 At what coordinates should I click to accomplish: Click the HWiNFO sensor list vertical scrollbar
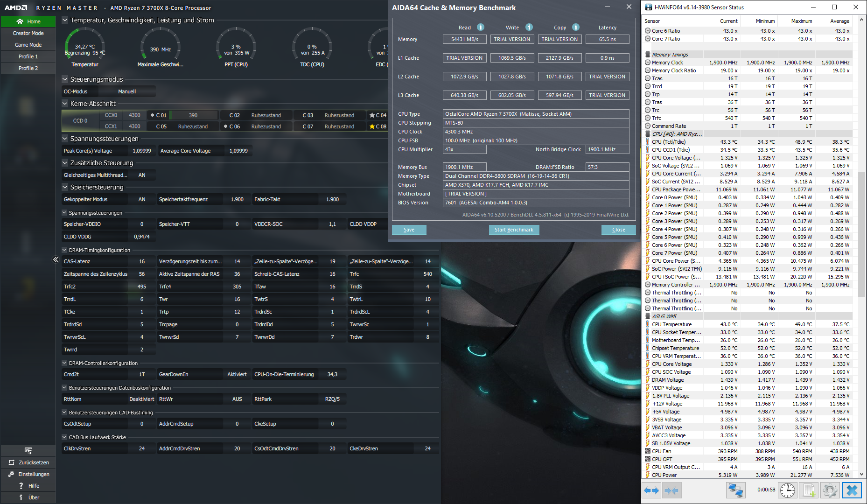(x=861, y=233)
